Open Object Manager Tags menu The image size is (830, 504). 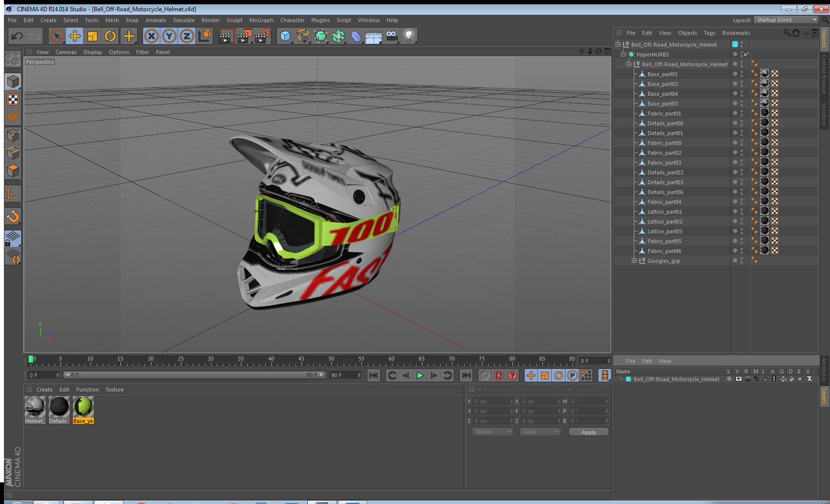(710, 33)
